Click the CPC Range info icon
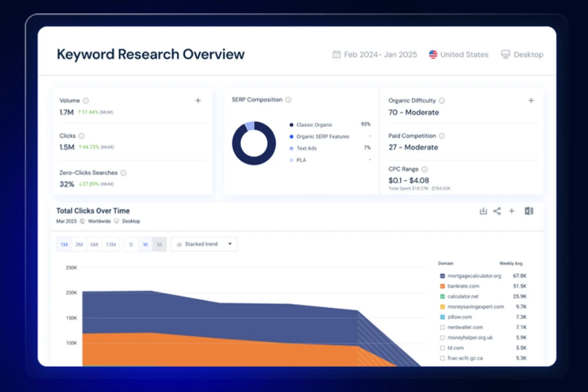Image resolution: width=588 pixels, height=392 pixels. pyautogui.click(x=424, y=169)
